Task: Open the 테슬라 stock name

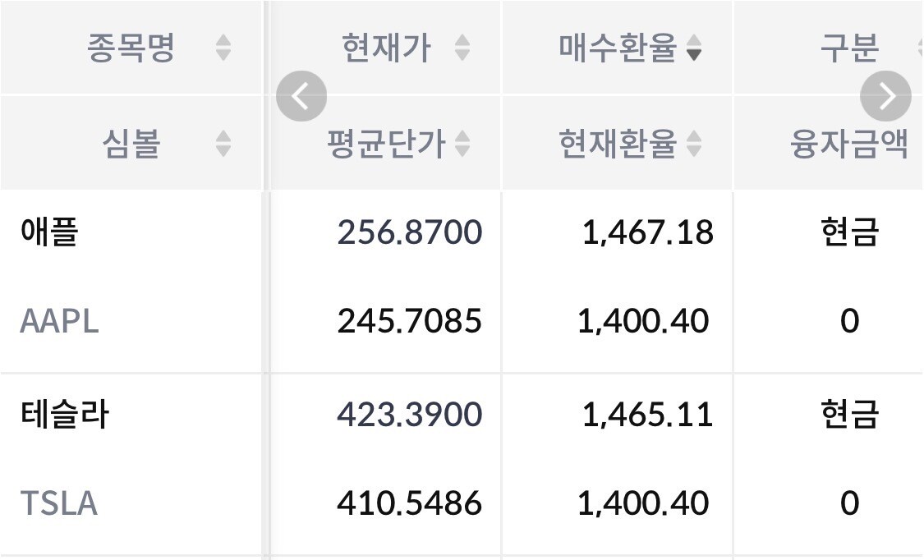Action: (64, 414)
